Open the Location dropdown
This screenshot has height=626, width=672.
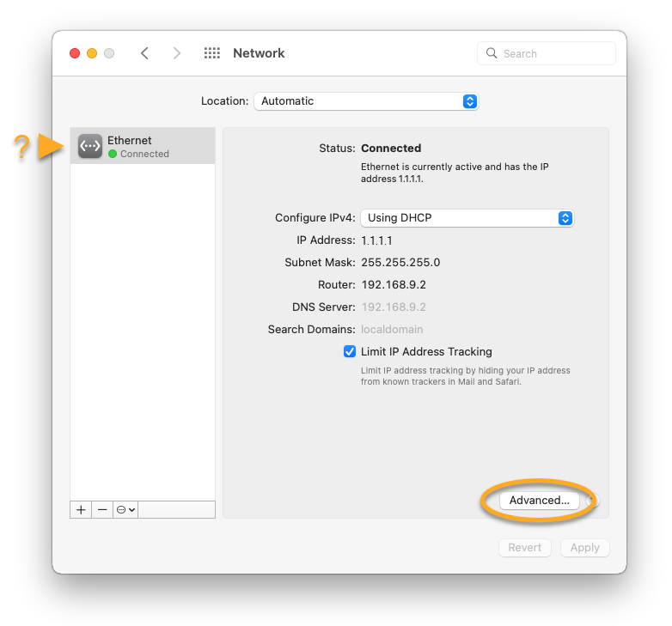click(365, 101)
